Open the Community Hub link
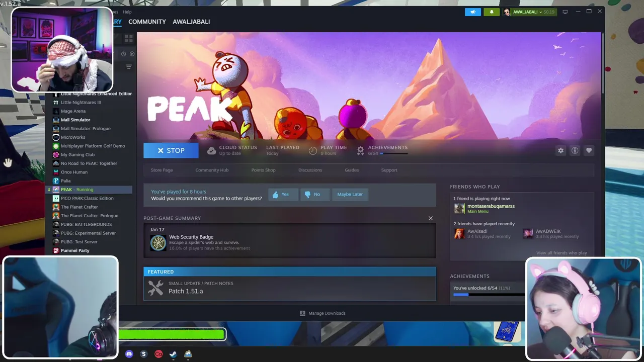 click(212, 170)
